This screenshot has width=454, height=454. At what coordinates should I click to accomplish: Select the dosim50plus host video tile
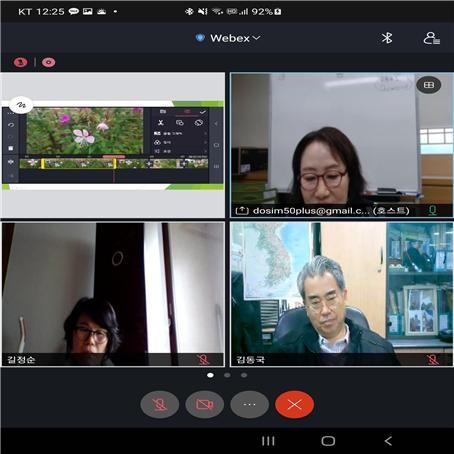point(342,145)
